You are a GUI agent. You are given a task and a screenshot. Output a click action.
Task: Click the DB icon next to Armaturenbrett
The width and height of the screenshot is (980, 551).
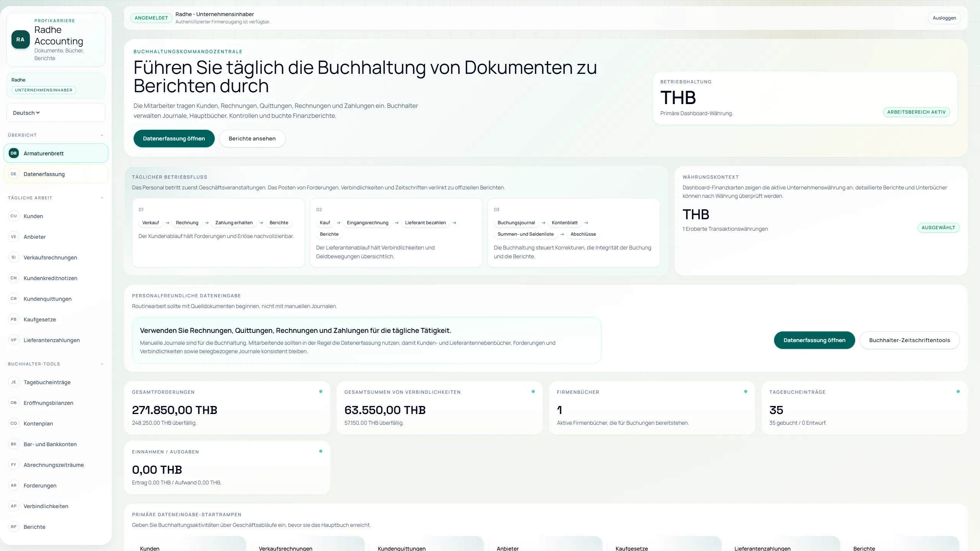point(14,153)
